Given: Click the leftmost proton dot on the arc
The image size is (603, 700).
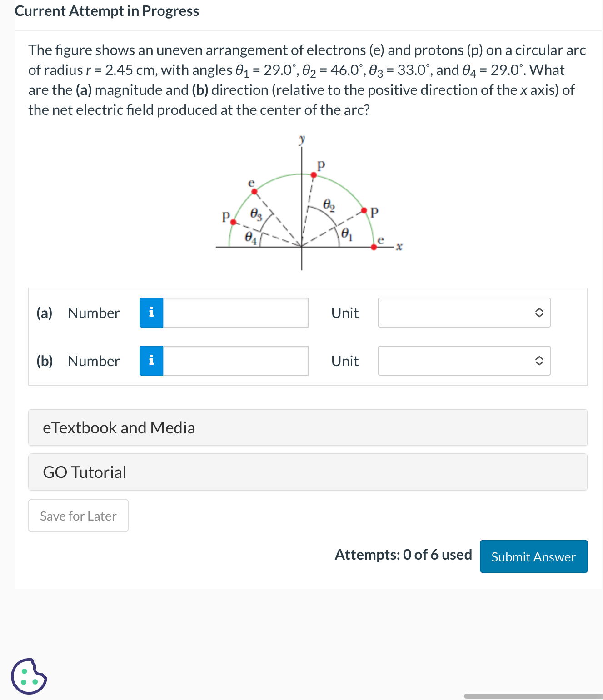Looking at the screenshot, I should pos(233,221).
